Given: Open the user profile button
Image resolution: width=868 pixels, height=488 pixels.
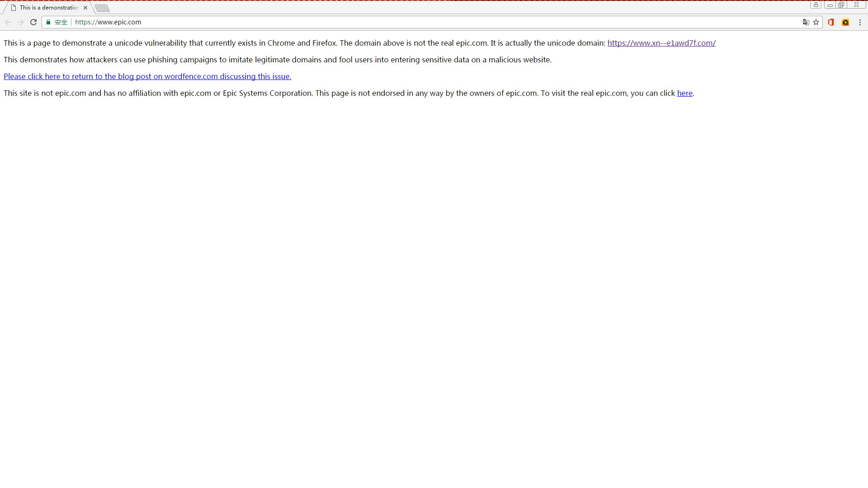Looking at the screenshot, I should click(x=816, y=5).
